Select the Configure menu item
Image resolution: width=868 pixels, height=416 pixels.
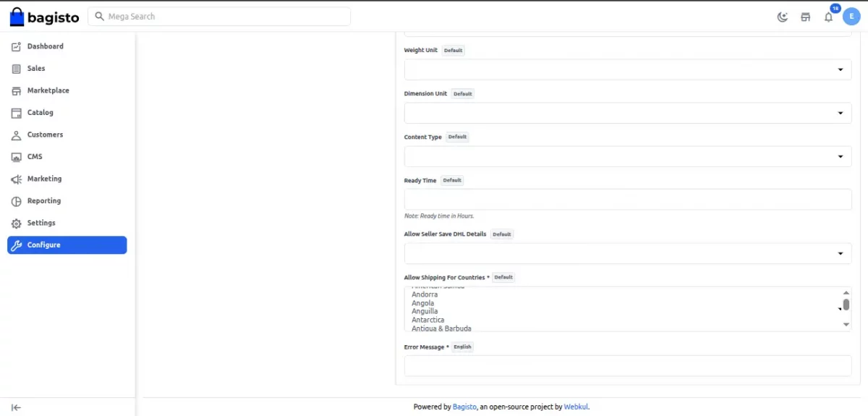click(67, 245)
